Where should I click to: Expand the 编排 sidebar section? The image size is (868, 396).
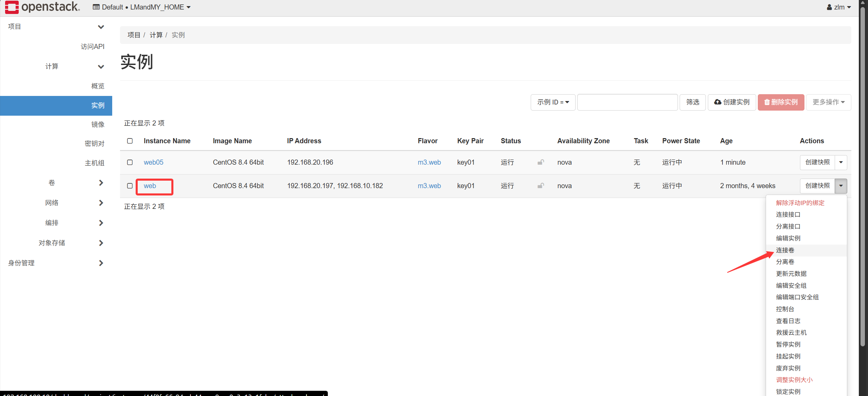coord(101,223)
